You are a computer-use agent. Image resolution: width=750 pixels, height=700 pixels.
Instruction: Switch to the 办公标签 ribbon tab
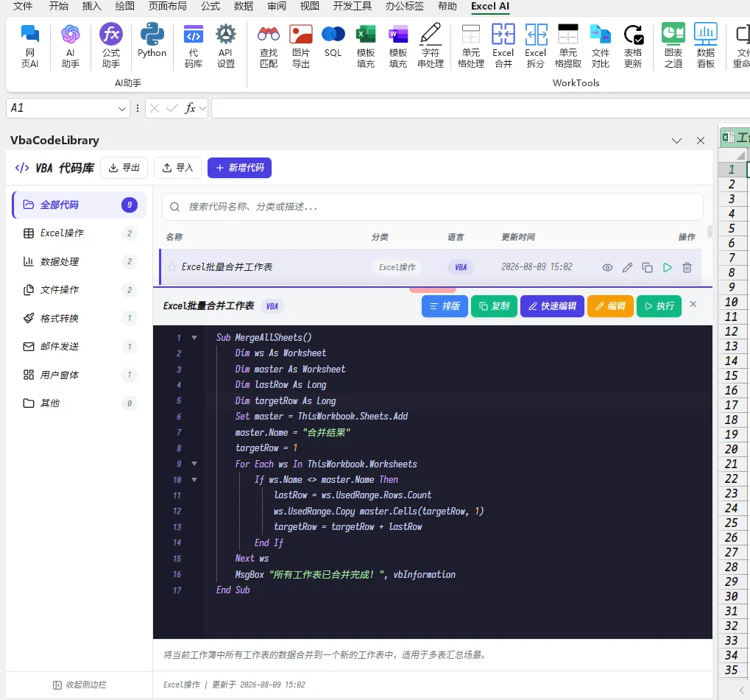tap(405, 6)
